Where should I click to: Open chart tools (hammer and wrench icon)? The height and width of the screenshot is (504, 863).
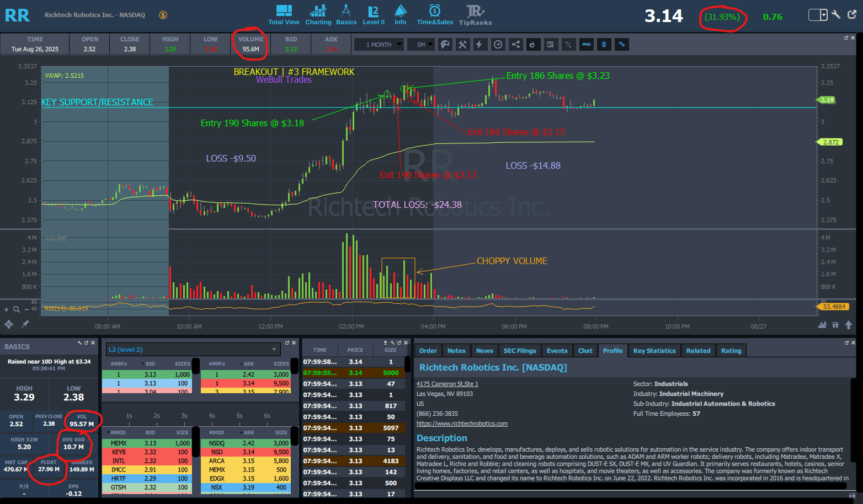pos(462,45)
